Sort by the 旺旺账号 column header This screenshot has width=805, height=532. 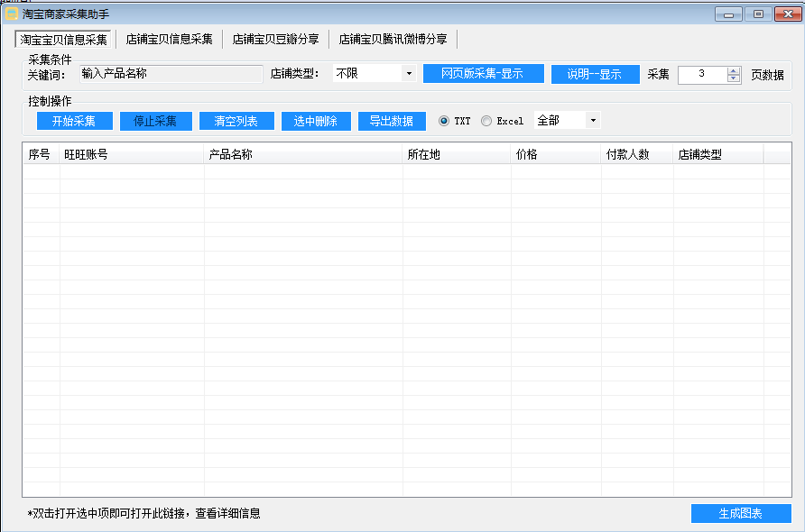[x=132, y=154]
